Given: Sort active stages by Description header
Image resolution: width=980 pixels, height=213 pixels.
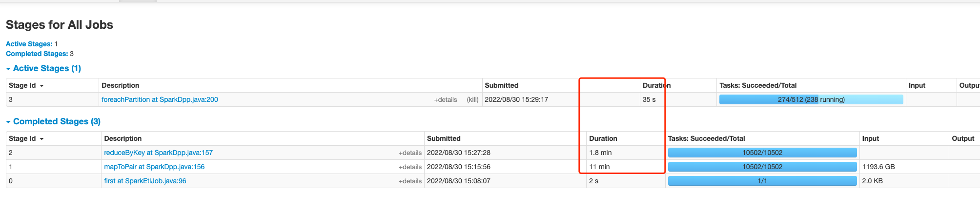Looking at the screenshot, I should pos(121,85).
